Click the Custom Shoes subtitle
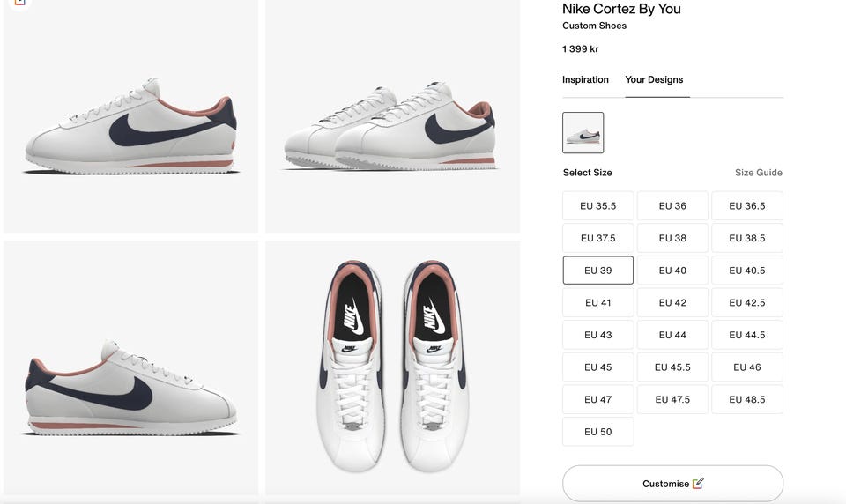Screen dimensions: 846x504 [x=594, y=26]
